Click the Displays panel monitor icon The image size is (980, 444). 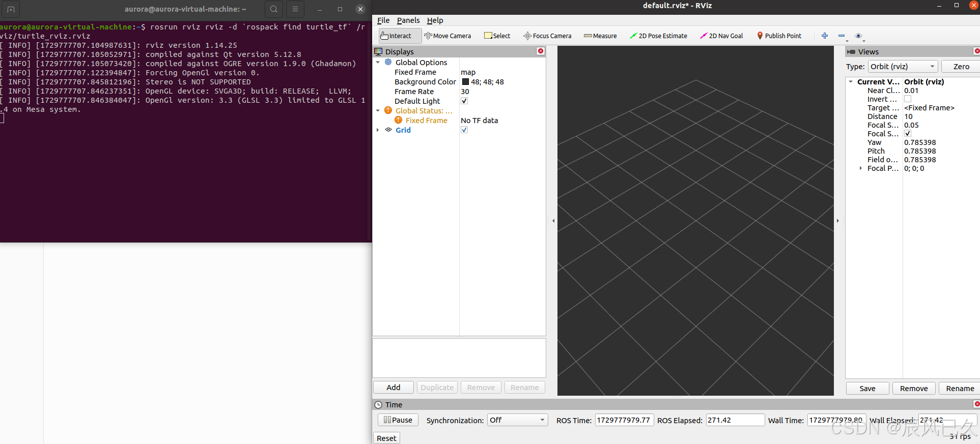pos(378,51)
